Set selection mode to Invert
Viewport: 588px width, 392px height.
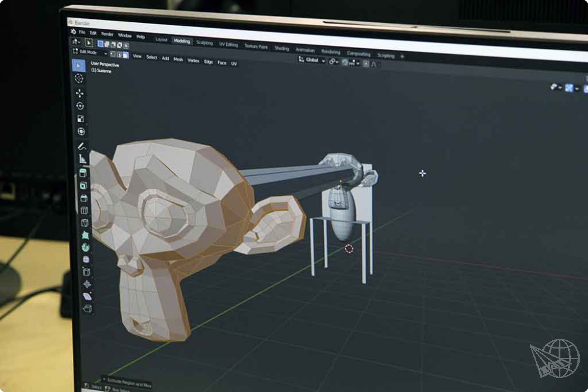coord(119,45)
